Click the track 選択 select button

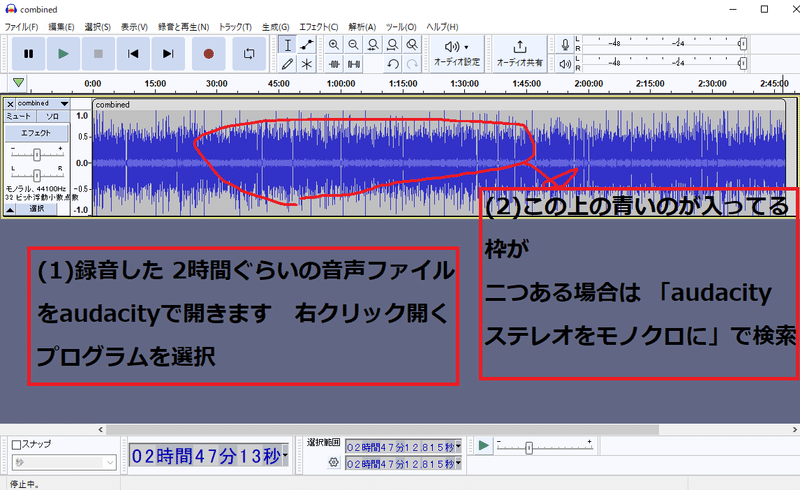coord(37,209)
